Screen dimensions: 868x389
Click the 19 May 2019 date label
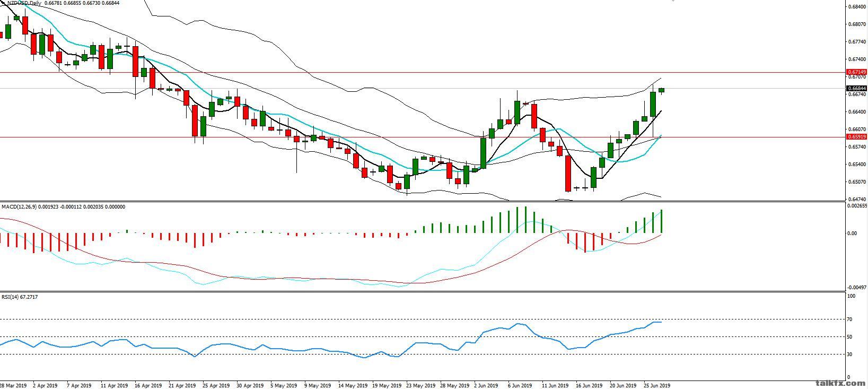[387, 386]
